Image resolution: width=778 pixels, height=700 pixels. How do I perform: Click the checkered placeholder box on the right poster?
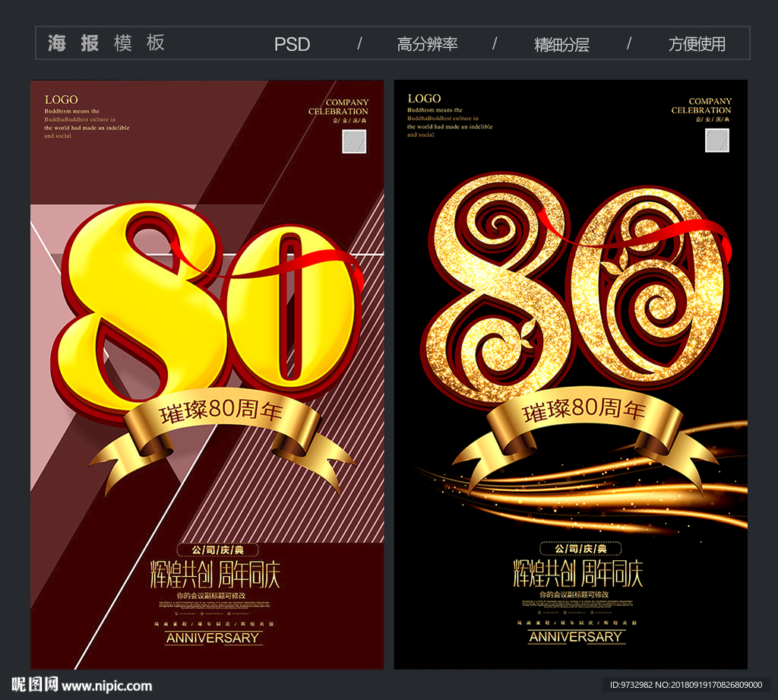pyautogui.click(x=716, y=141)
